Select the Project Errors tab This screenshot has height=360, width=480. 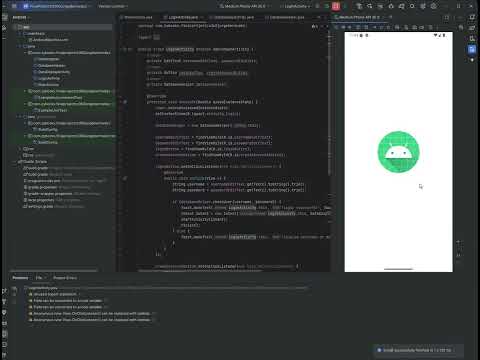[x=65, y=278]
